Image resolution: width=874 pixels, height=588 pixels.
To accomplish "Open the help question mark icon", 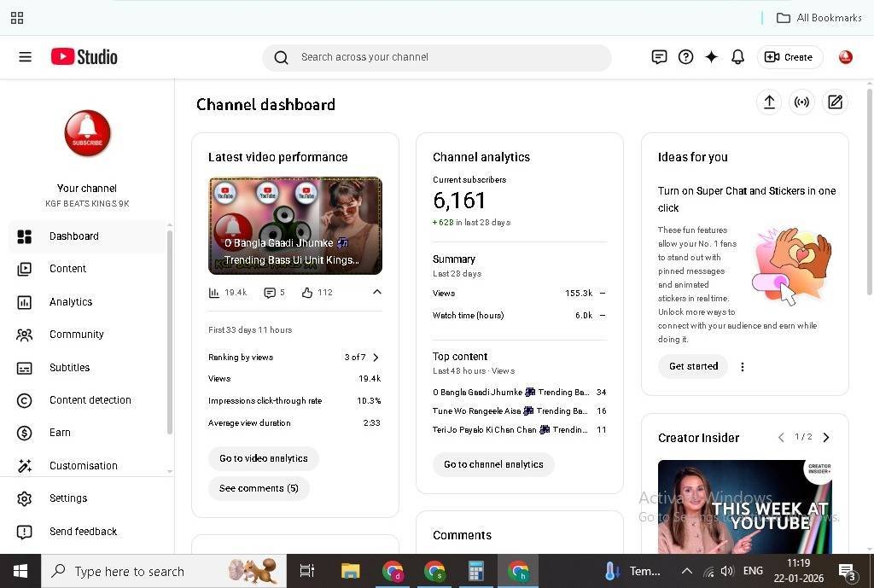I will pyautogui.click(x=685, y=57).
